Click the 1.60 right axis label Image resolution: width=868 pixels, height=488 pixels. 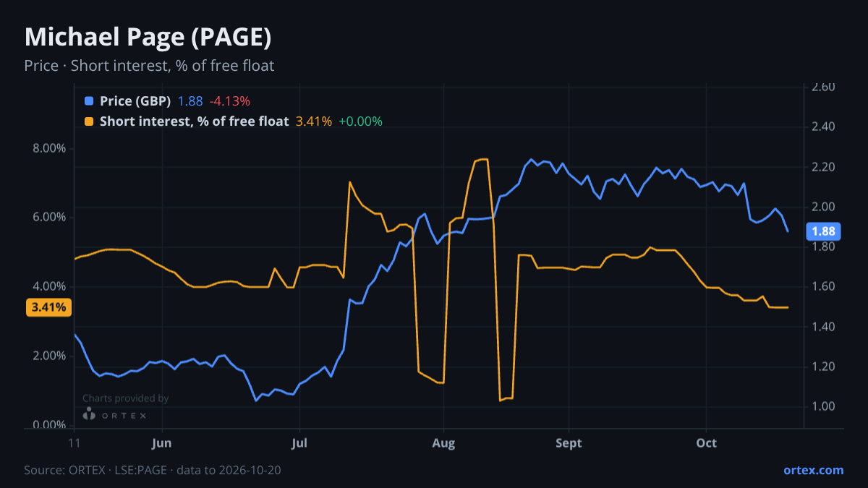click(x=824, y=287)
